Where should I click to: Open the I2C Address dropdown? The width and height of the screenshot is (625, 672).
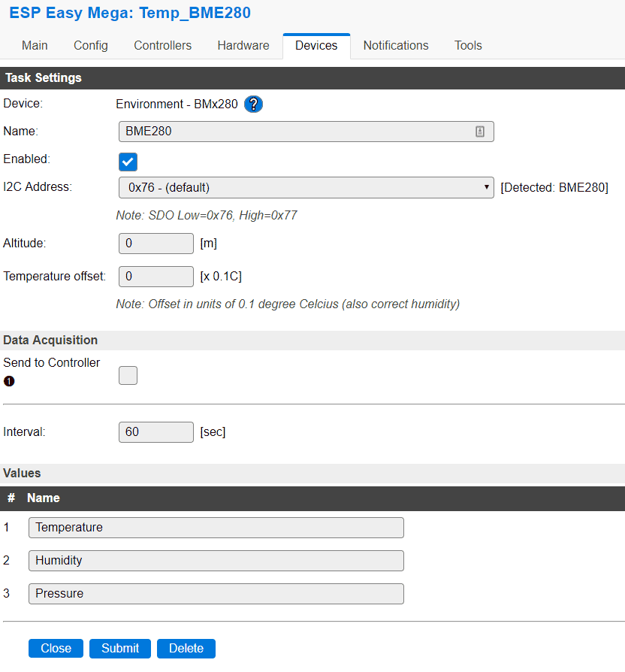[x=306, y=187]
